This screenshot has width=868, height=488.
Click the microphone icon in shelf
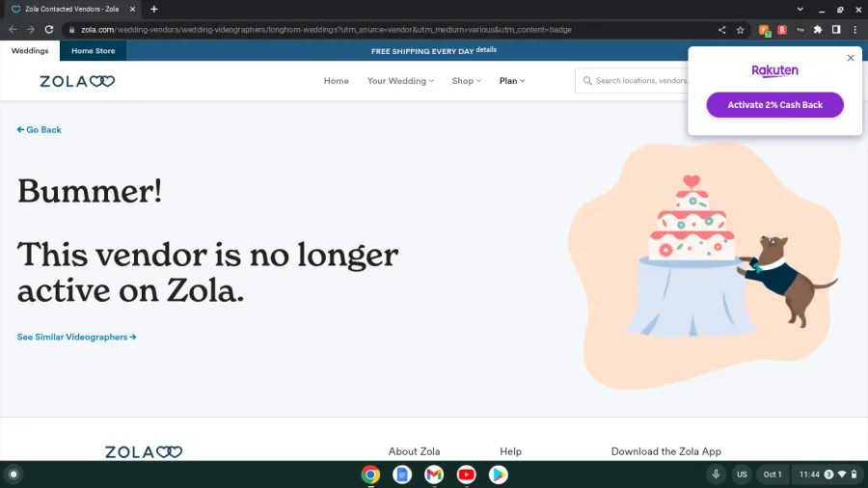point(716,474)
